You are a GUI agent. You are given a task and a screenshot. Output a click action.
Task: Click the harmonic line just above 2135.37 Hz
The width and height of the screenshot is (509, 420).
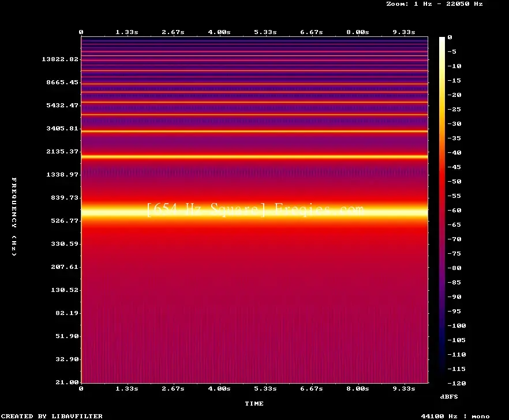point(254,157)
